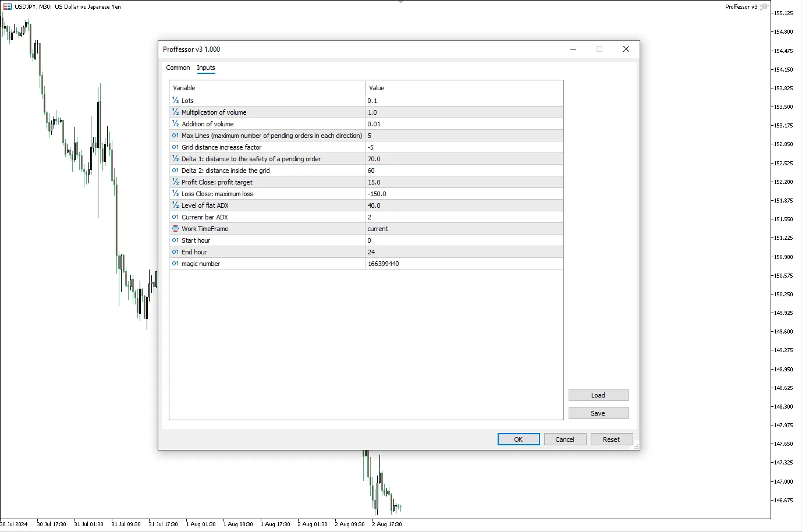Click the chart symbol icon beside USDJPY
Image resolution: width=802 pixels, height=532 pixels.
[7, 7]
